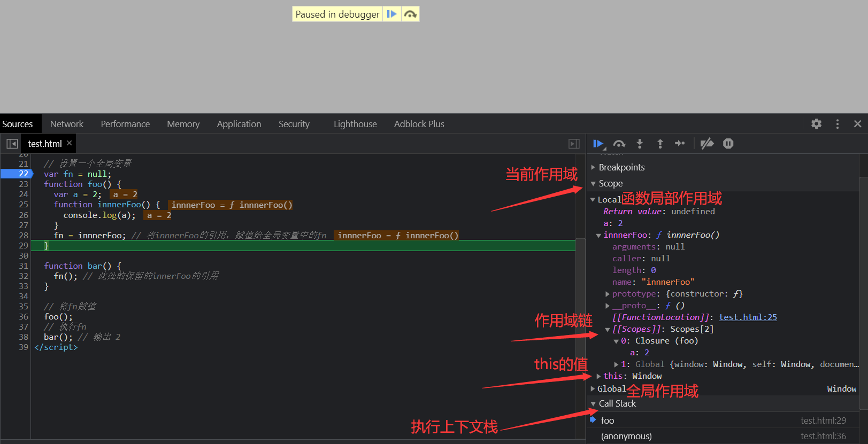
Task: Toggle the breakpoint on line 22
Action: click(24, 174)
